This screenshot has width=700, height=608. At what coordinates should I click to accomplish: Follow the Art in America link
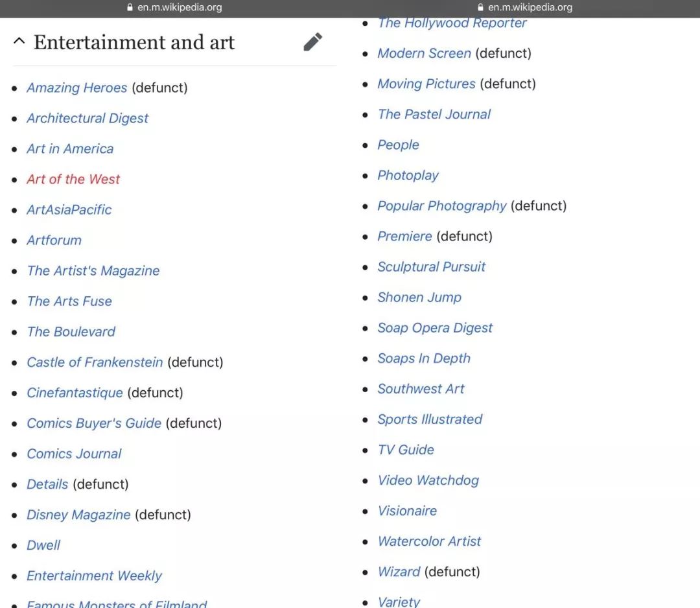70,148
